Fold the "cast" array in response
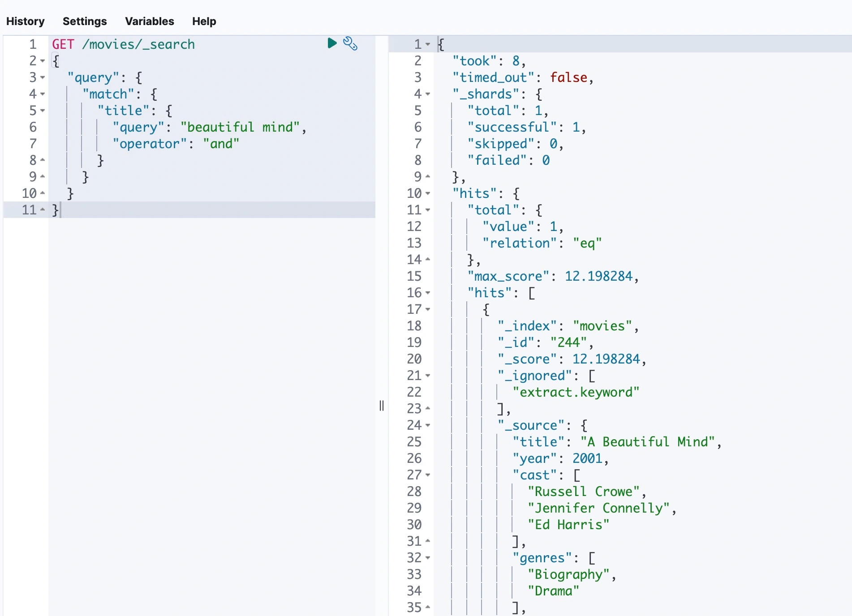Screen dimensions: 852x616 coord(428,475)
